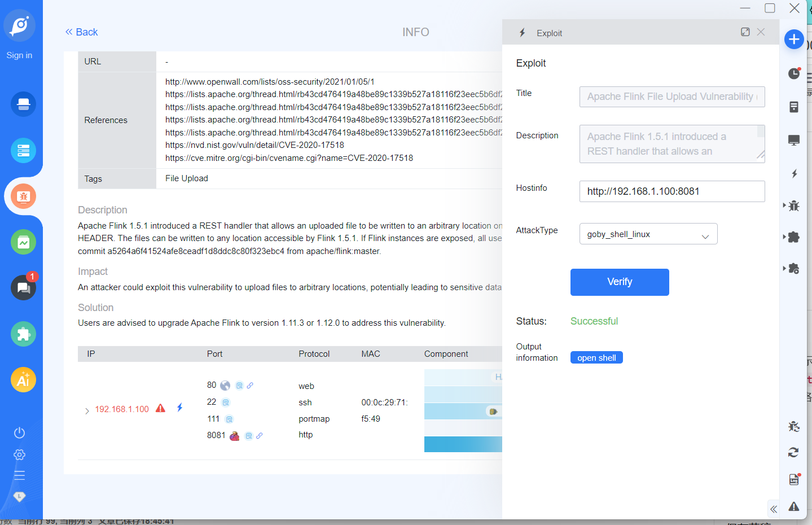Open the scan history clock icon

[794, 73]
